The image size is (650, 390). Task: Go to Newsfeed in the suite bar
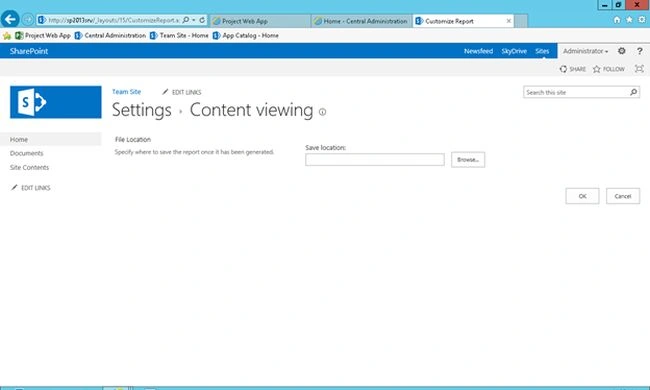pos(478,51)
